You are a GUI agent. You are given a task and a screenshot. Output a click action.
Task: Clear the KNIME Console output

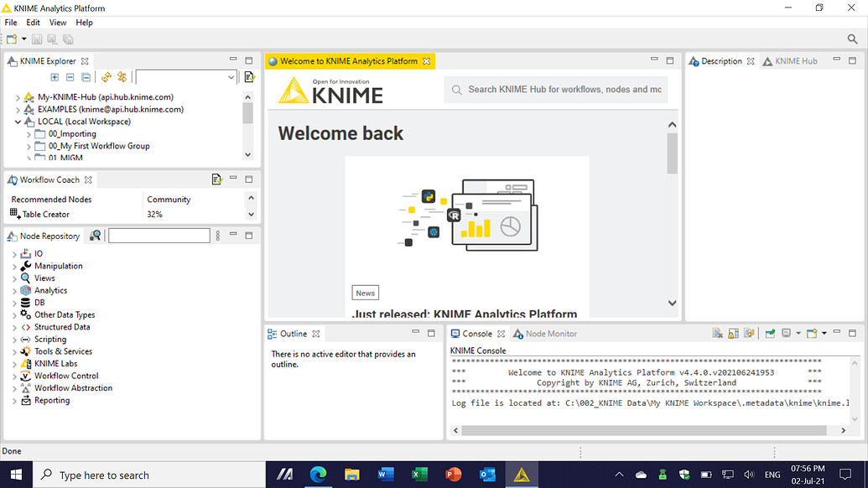pos(717,333)
